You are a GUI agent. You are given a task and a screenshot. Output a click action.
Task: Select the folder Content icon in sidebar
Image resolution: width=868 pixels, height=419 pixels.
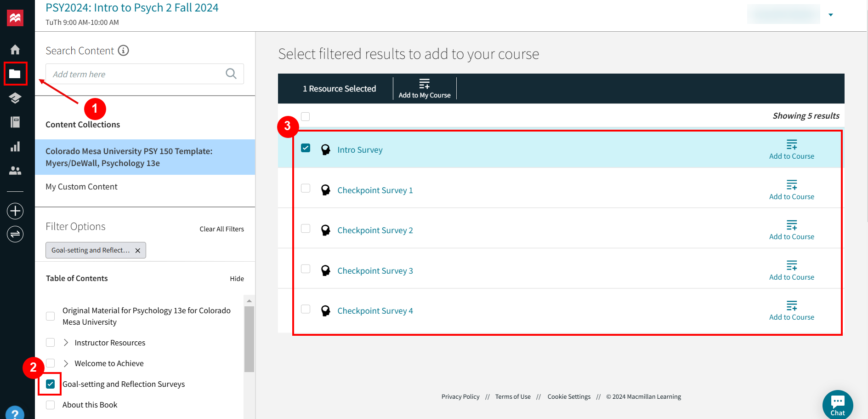(x=15, y=74)
